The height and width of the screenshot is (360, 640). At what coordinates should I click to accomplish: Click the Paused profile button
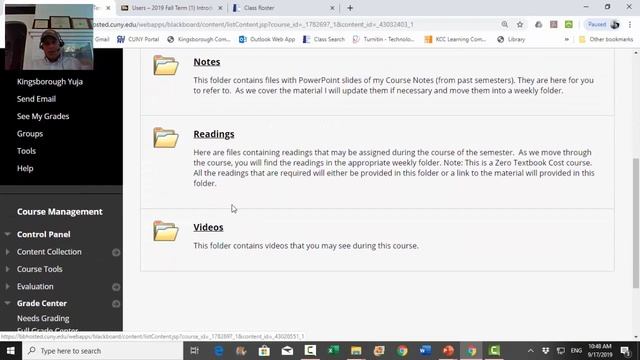point(603,24)
